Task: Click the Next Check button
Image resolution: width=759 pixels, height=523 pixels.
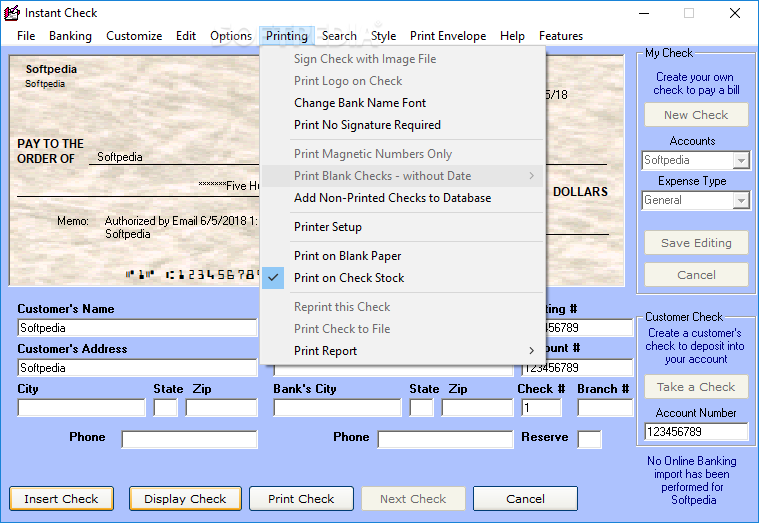Action: tap(413, 499)
